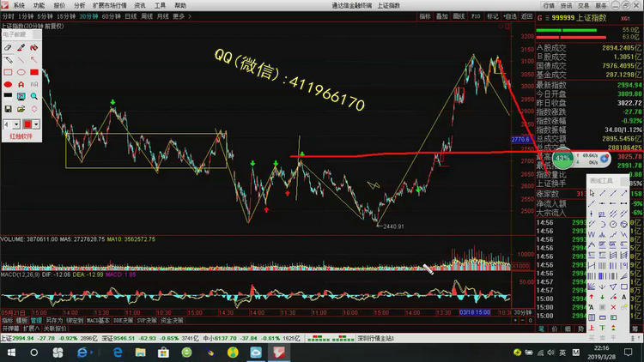Click the F10 info button
This screenshot has width=644, height=362.
[476, 16]
